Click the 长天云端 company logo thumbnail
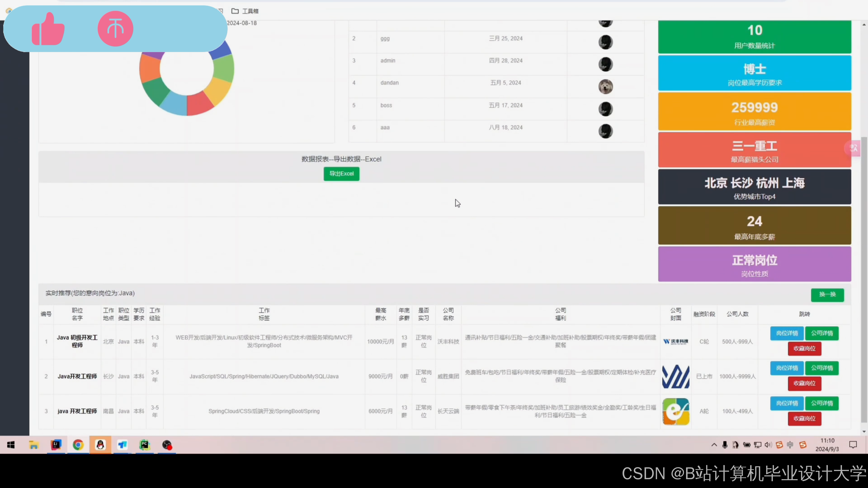The width and height of the screenshot is (868, 488). (676, 411)
